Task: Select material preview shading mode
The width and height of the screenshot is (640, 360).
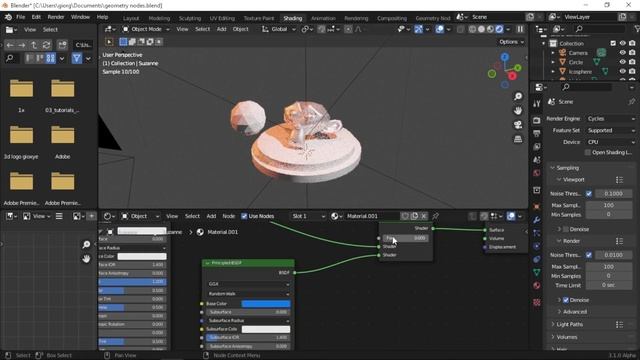Action: [x=490, y=29]
